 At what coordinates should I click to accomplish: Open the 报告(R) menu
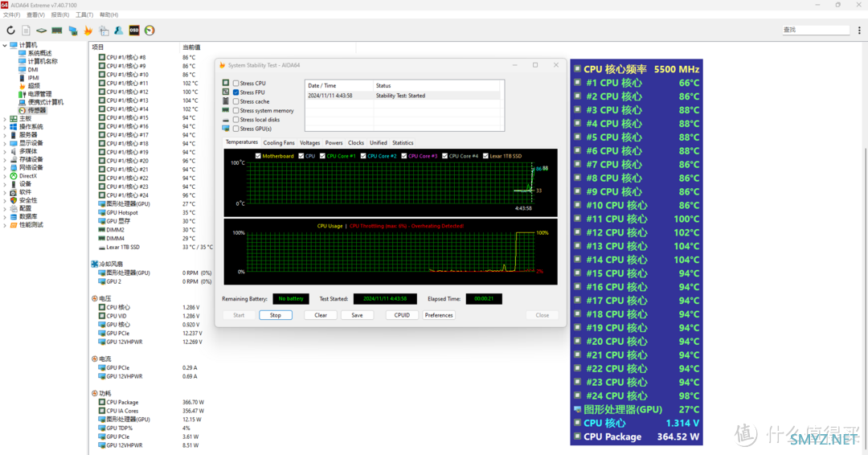pos(60,15)
